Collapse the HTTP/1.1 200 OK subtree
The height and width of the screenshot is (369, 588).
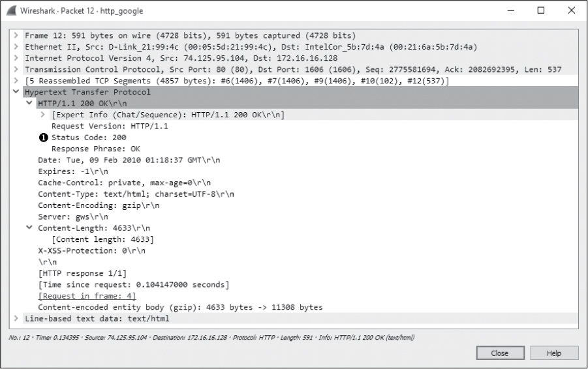coord(29,104)
